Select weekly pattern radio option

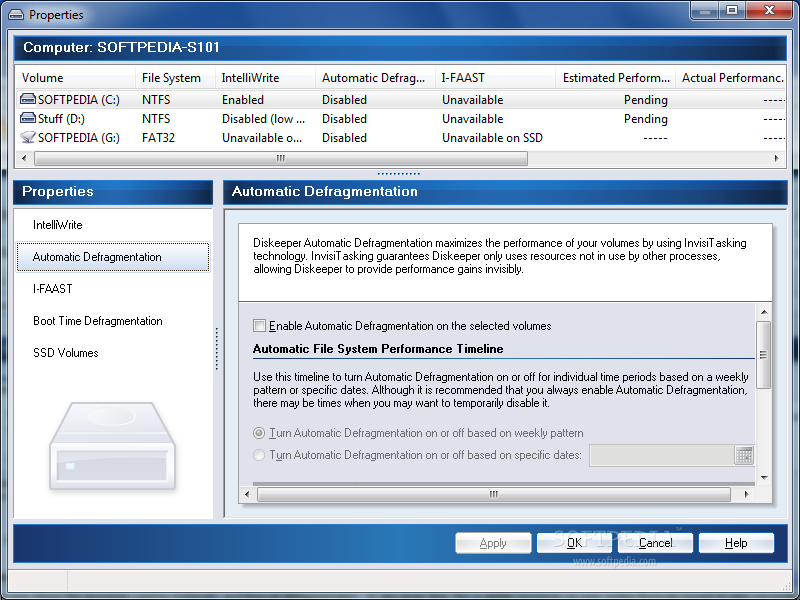(259, 433)
